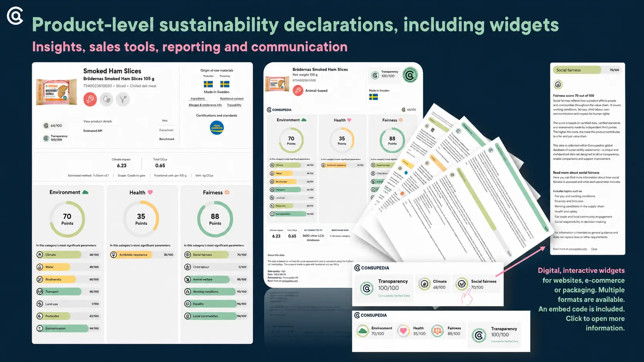Click the ham package thumbnail in the large dashboard
Screen dimensions: 644x362
point(56,92)
